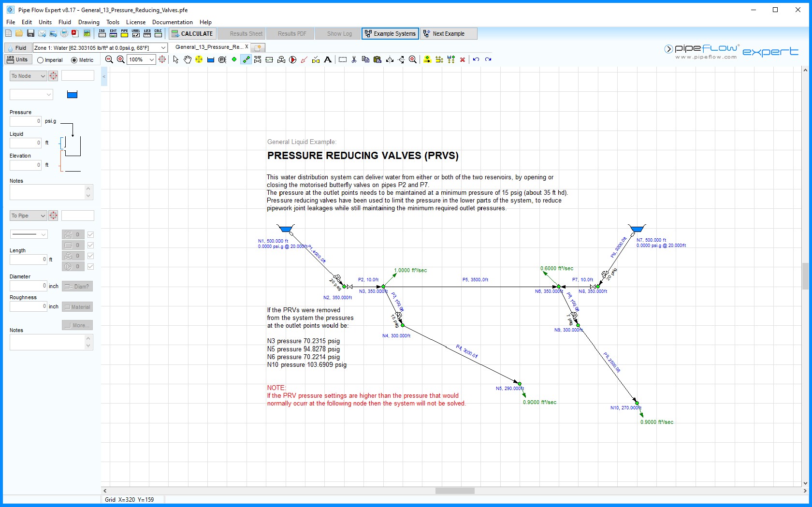
Task: Save the system with the floppy icon
Action: pyautogui.click(x=30, y=33)
